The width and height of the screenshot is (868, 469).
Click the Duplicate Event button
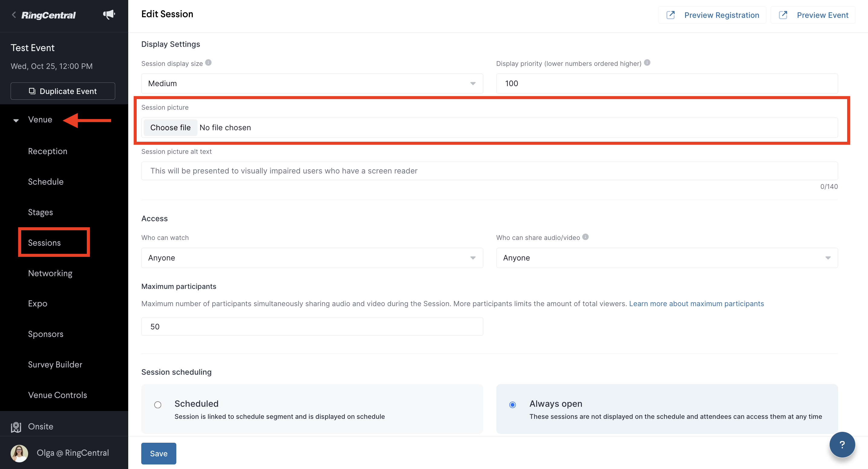coord(63,91)
